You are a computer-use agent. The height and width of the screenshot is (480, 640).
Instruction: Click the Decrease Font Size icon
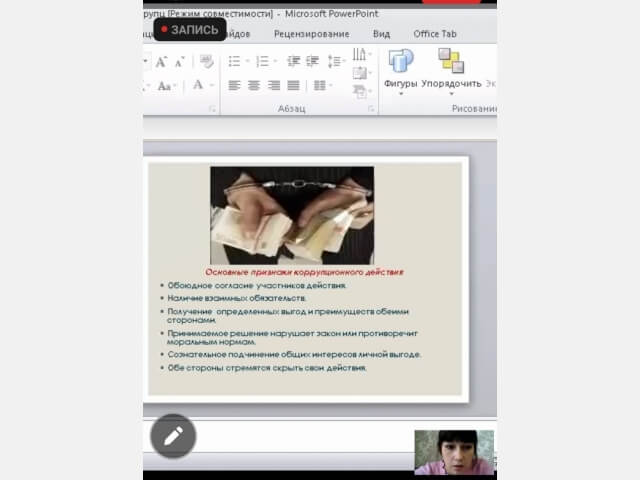(x=179, y=62)
